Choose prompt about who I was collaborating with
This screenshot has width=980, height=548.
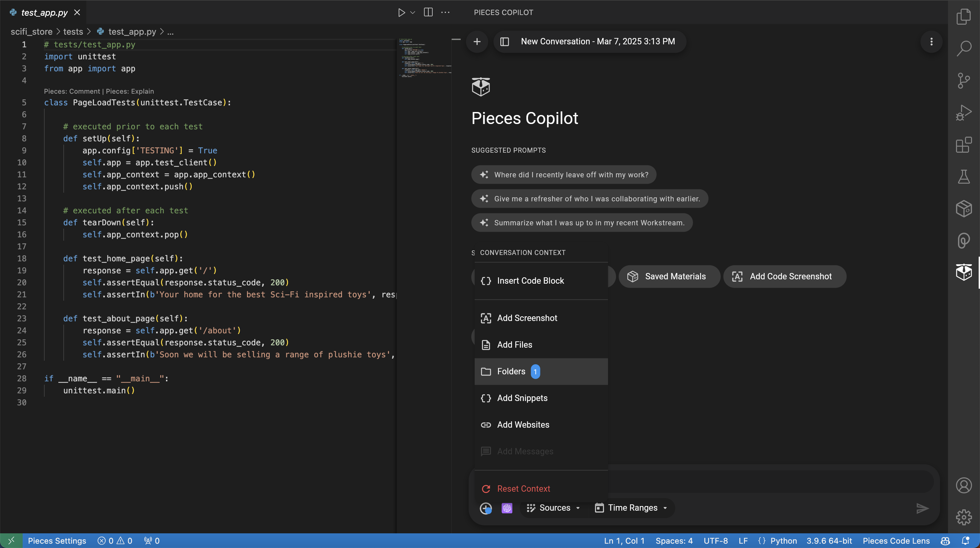coord(589,199)
